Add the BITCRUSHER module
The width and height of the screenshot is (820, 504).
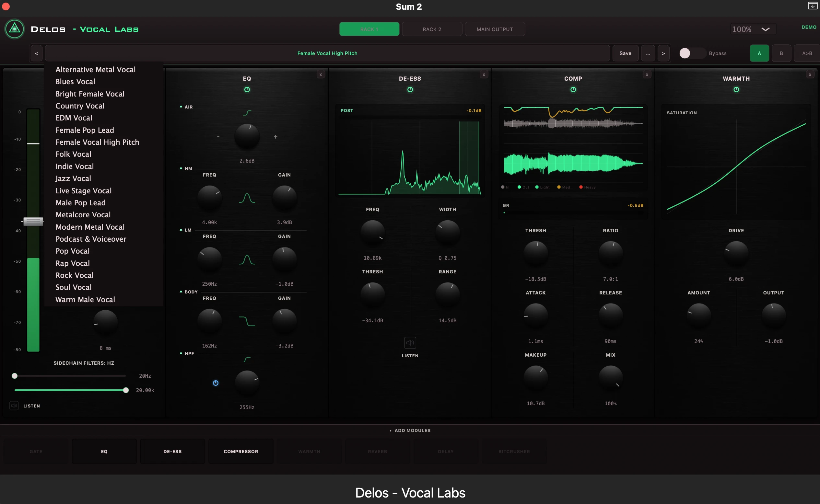click(x=514, y=451)
